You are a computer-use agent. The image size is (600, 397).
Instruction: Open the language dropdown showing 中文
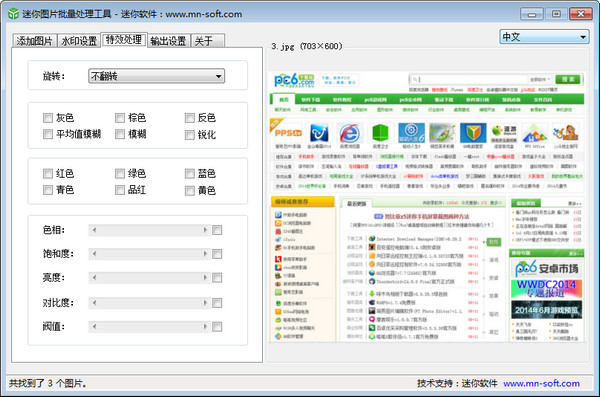[x=544, y=37]
